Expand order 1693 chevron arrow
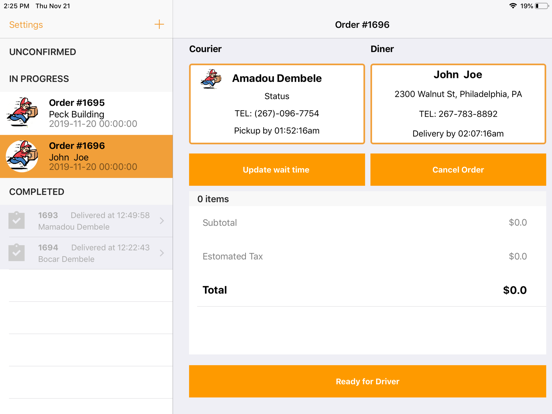Screen dimensions: 552x414 pyautogui.click(x=162, y=221)
